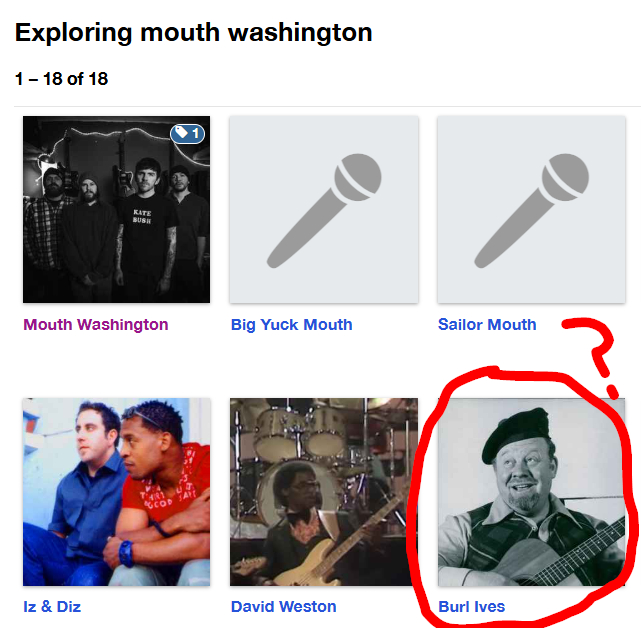
Task: Open the Iz & Diz artist photo
Action: tap(116, 491)
